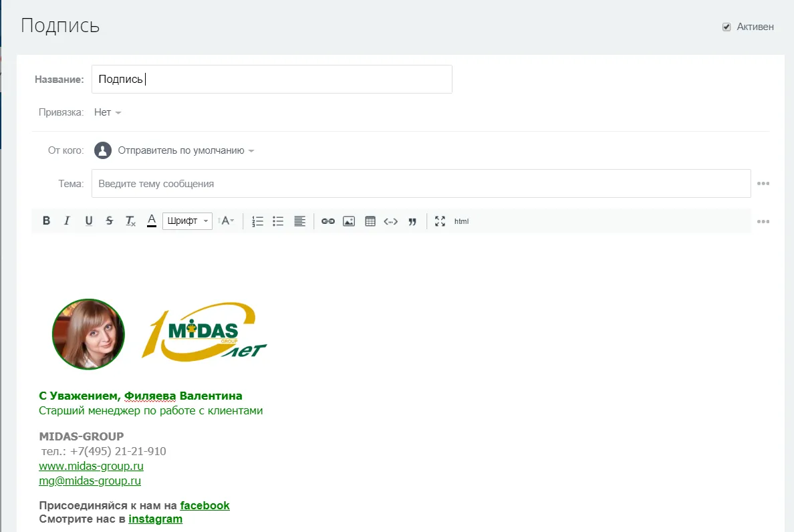Insert an image into signature

tap(349, 221)
